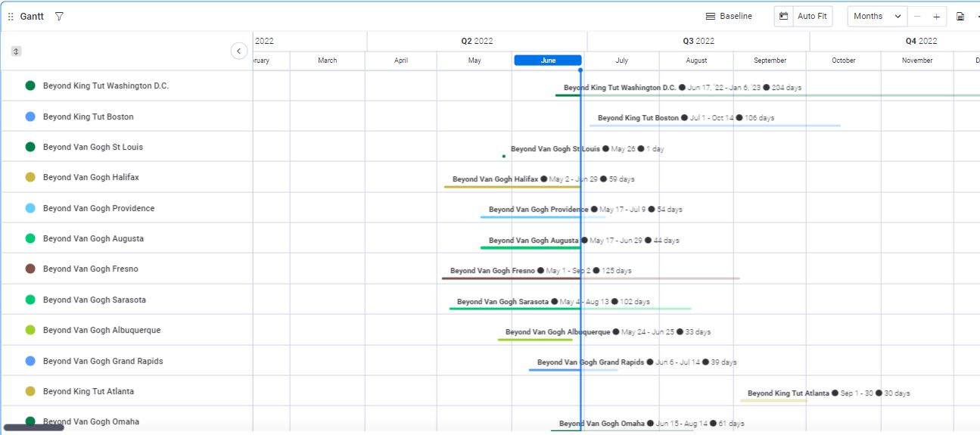Click the Gantt view title
This screenshot has height=435, width=980.
(x=32, y=16)
